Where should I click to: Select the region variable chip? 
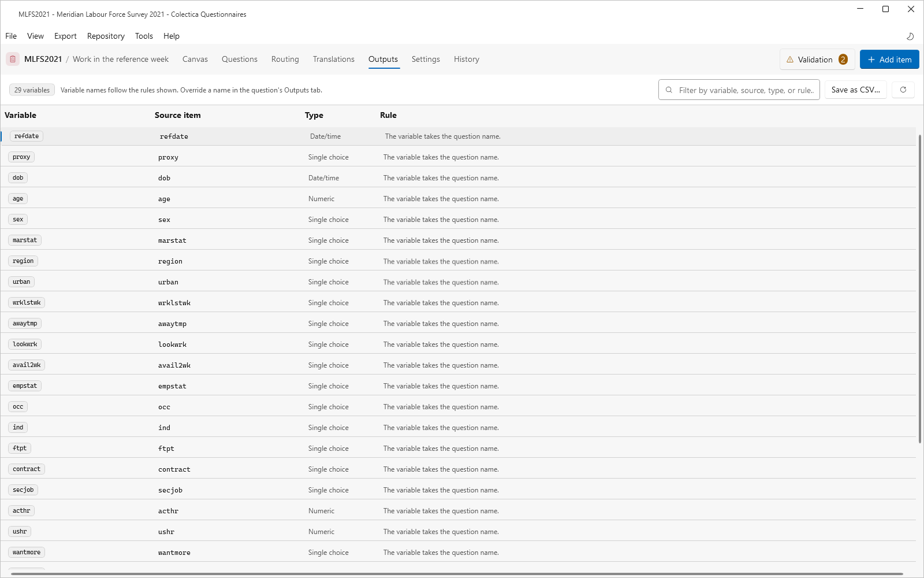tap(23, 261)
